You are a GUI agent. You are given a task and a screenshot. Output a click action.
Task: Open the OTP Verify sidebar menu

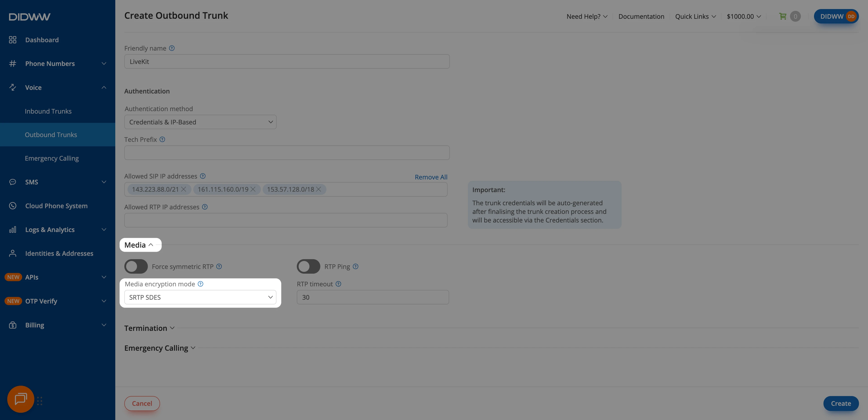pos(58,301)
